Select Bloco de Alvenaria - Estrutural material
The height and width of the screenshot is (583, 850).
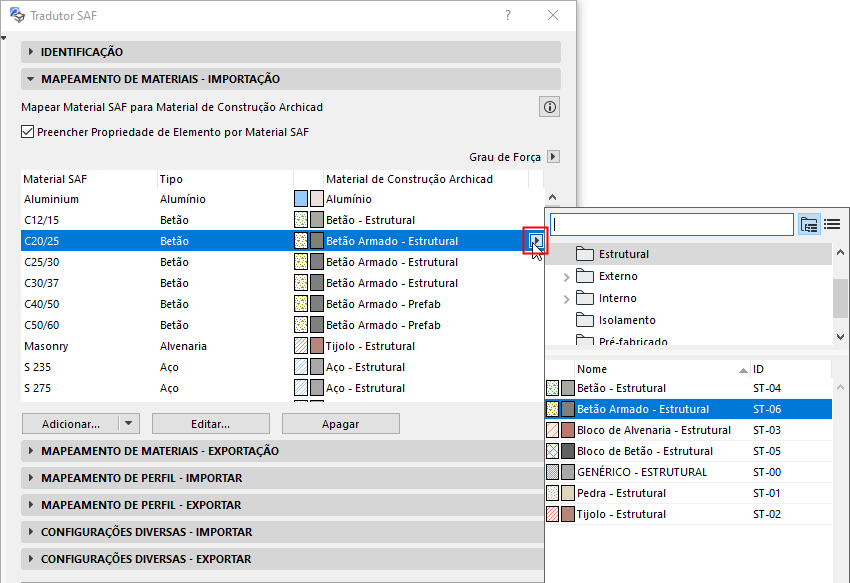688,430
